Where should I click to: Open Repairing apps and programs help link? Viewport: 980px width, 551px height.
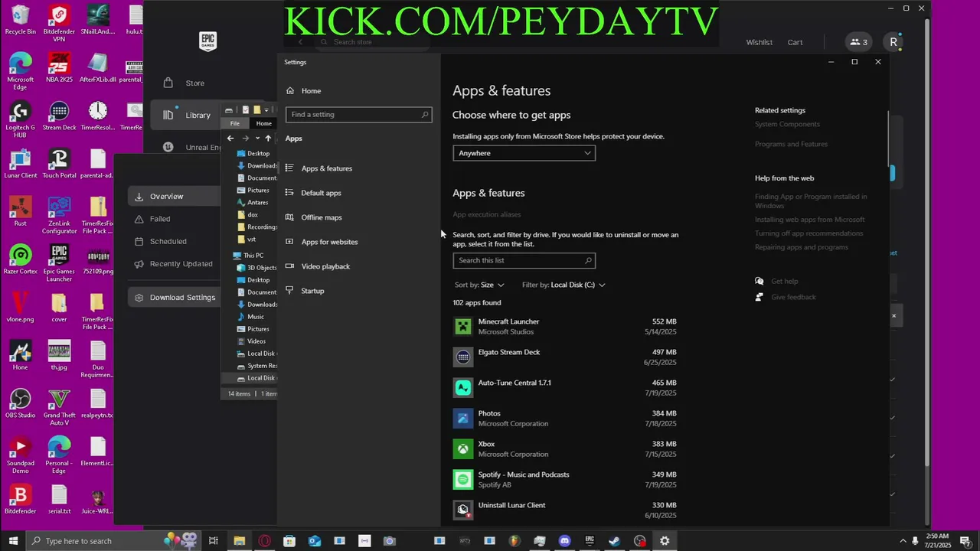(801, 247)
